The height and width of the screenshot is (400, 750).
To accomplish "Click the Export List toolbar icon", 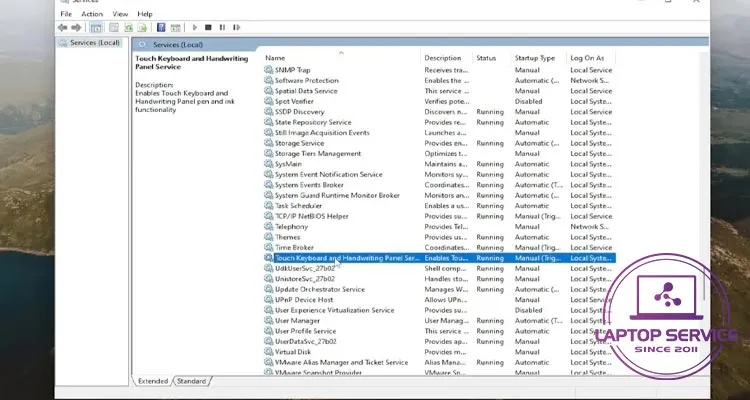I will click(x=144, y=27).
